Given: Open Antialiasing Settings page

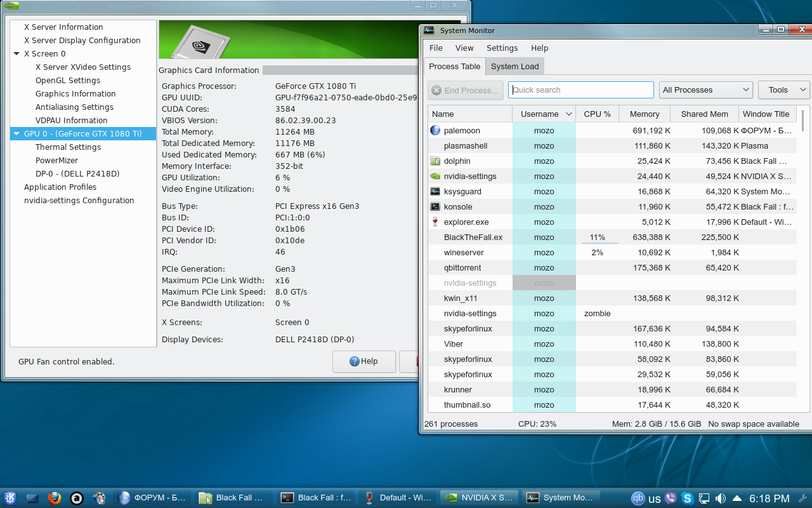Looking at the screenshot, I should 75,107.
